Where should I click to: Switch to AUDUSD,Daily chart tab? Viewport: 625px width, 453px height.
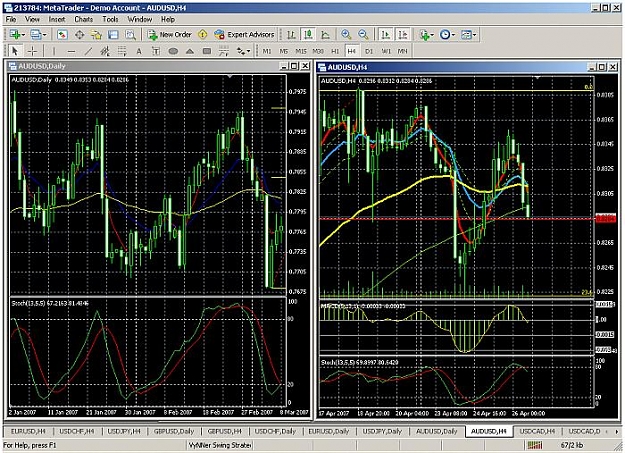pos(436,431)
